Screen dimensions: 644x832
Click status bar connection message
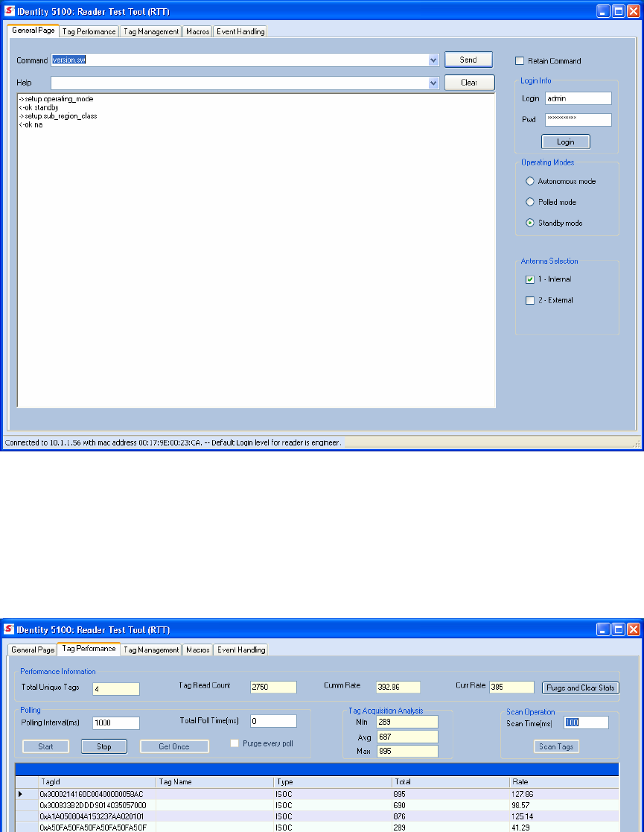(x=173, y=442)
